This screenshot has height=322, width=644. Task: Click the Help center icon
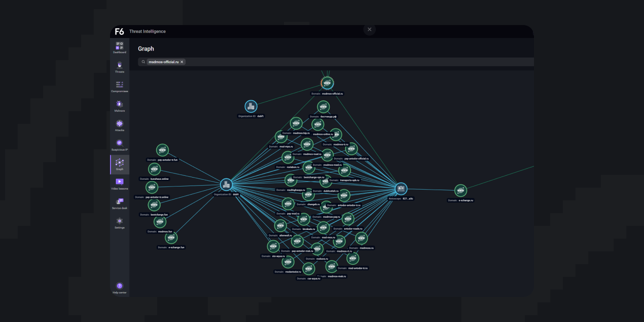[x=119, y=286]
